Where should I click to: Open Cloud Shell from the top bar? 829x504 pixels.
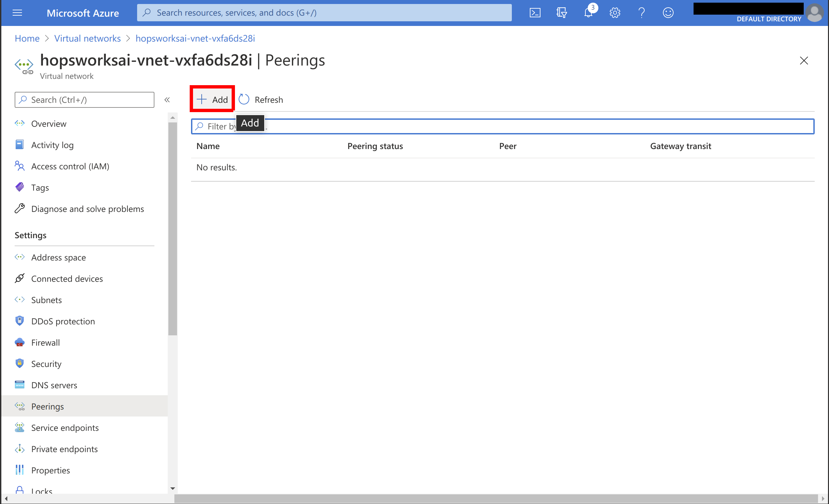pyautogui.click(x=534, y=12)
